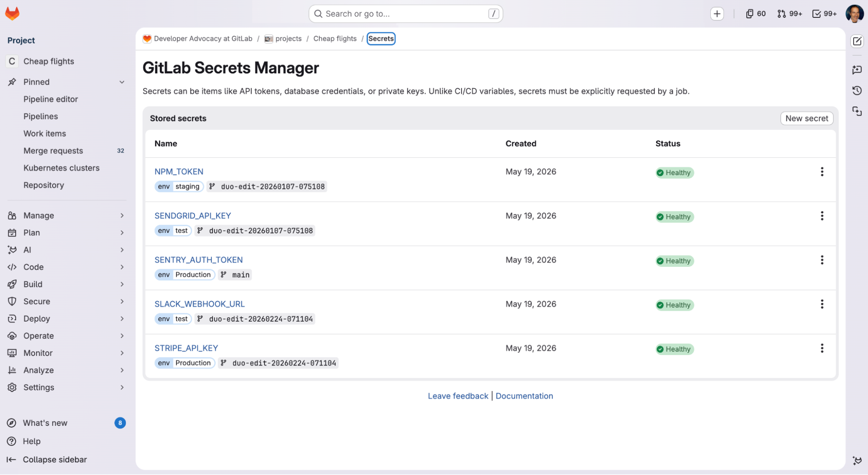Screen dimensions: 868x475
Task: Open user profile avatar menu
Action: (x=854, y=13)
